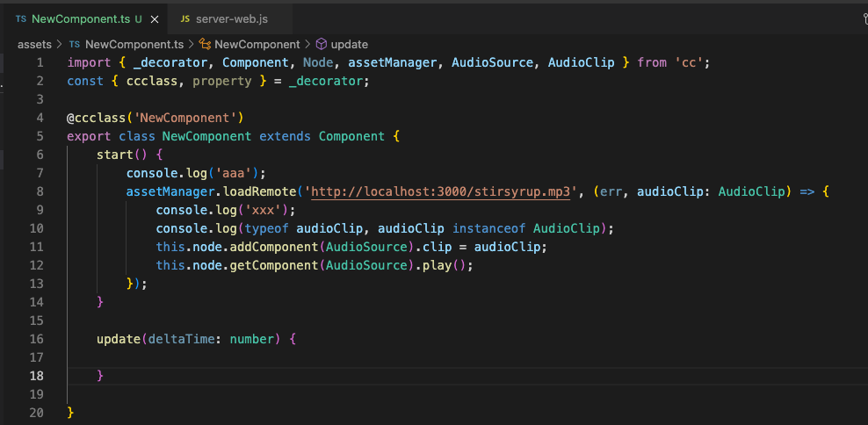This screenshot has height=425, width=868.
Task: Open NewComponent.ts breadcrumb file entry
Action: (134, 44)
